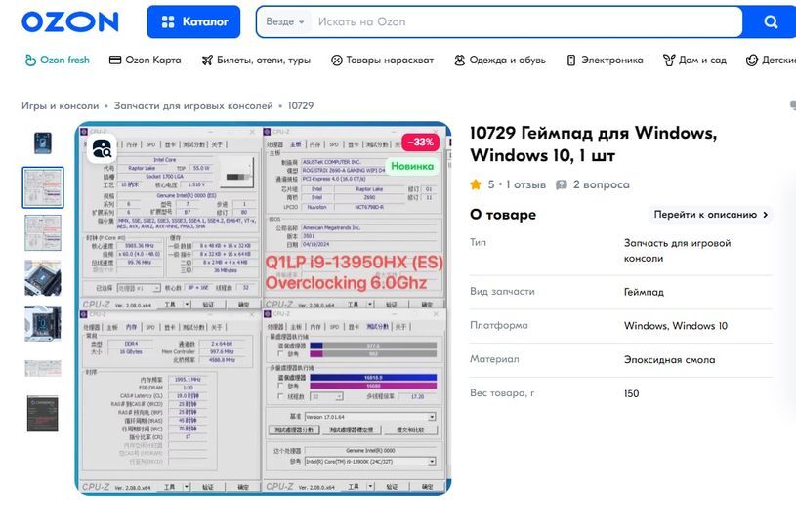Select the bottom dark product thumbnail
Screen dimensions: 796x532
pyautogui.click(x=42, y=414)
